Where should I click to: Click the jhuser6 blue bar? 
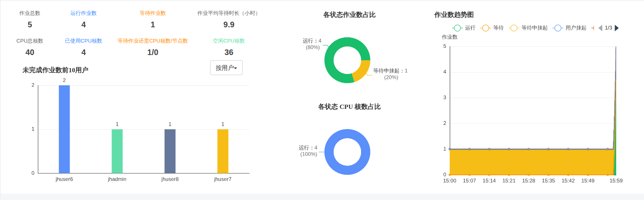64,129
